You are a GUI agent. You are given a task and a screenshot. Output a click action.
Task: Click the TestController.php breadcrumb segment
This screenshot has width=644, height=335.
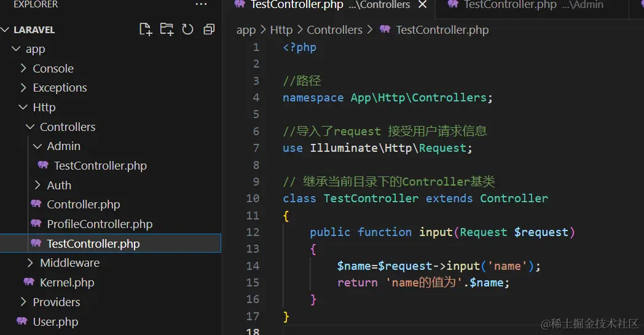coord(442,30)
